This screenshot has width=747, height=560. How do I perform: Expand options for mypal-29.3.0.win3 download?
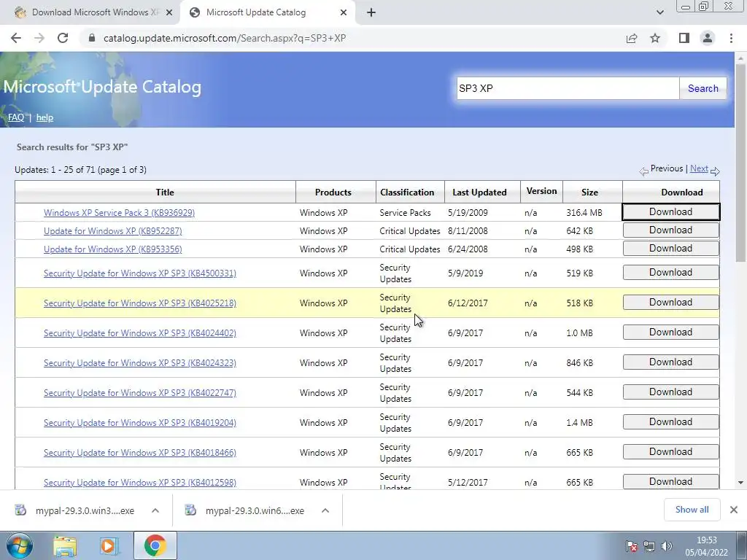[155, 510]
